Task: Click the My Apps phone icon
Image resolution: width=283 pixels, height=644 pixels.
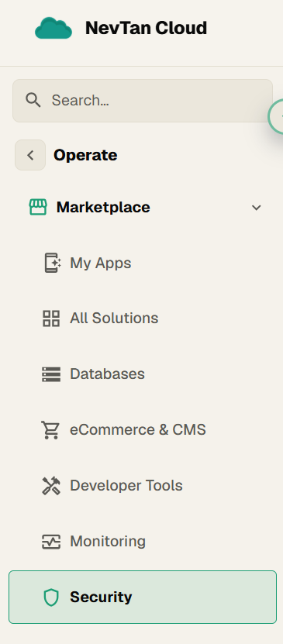Action: pos(52,263)
